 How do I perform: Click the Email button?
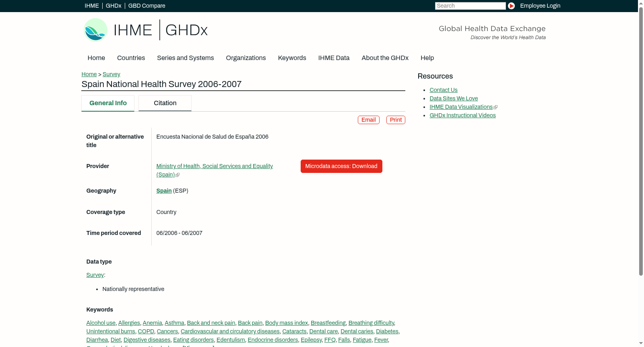click(369, 120)
